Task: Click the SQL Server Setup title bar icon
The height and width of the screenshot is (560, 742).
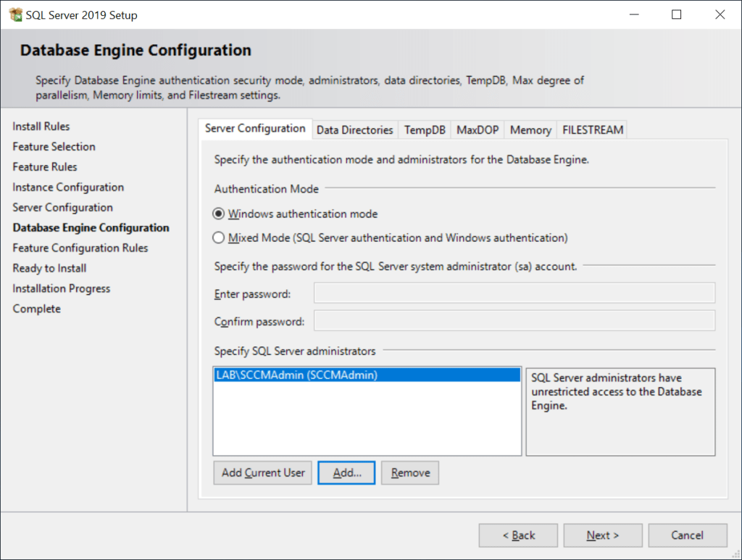Action: (15, 14)
